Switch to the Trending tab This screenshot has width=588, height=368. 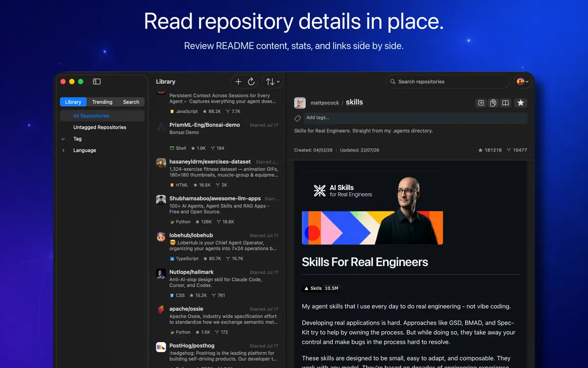(102, 102)
